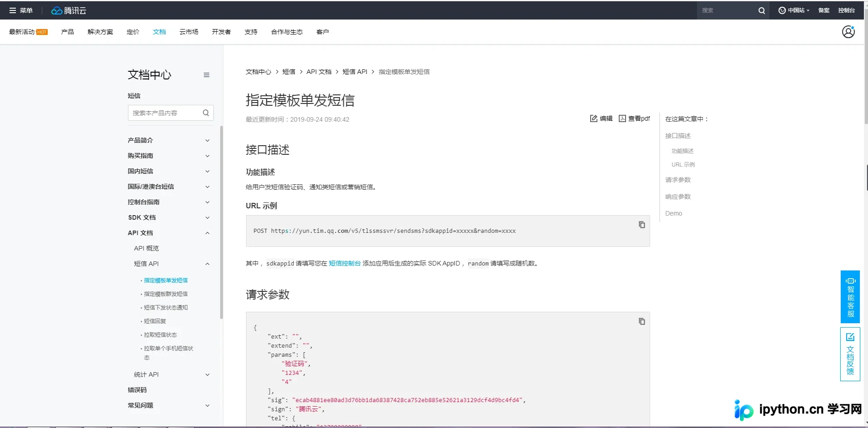Image resolution: width=868 pixels, height=428 pixels.
Task: Open the user account avatar icon
Action: pos(848,32)
